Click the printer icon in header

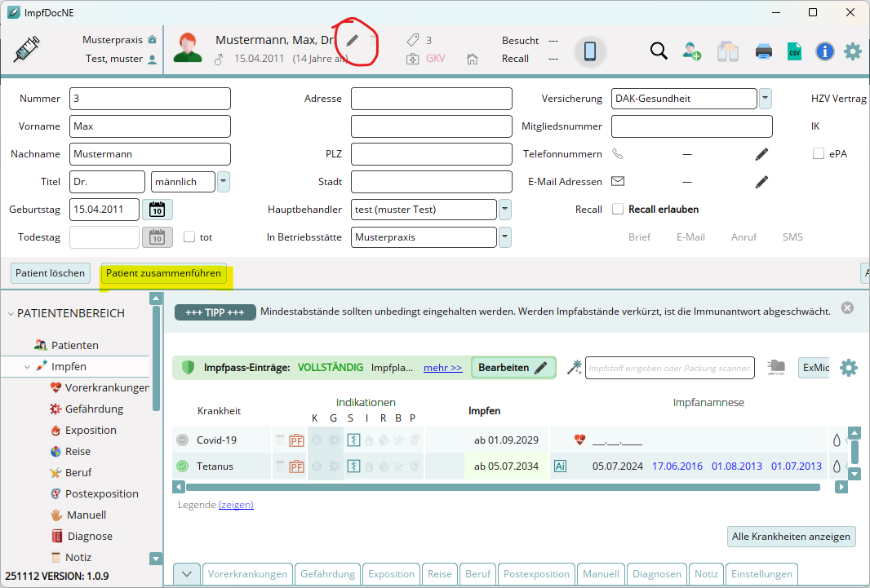[x=763, y=51]
